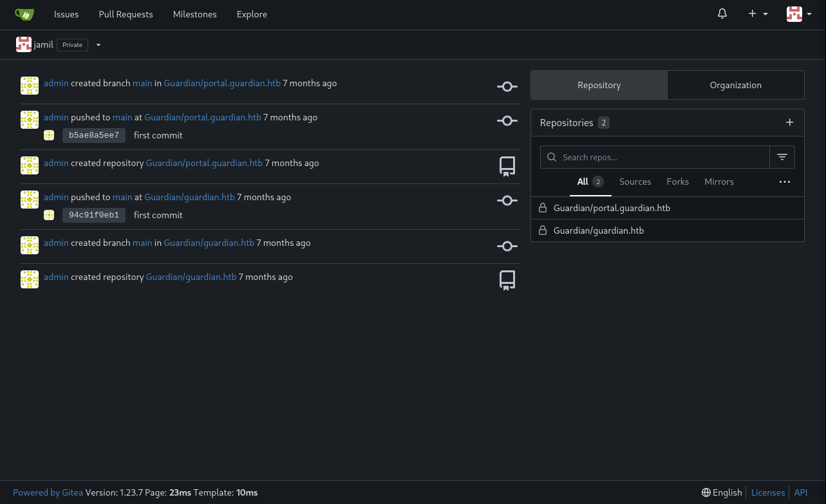Click admin avatar in top feed entry

30,85
